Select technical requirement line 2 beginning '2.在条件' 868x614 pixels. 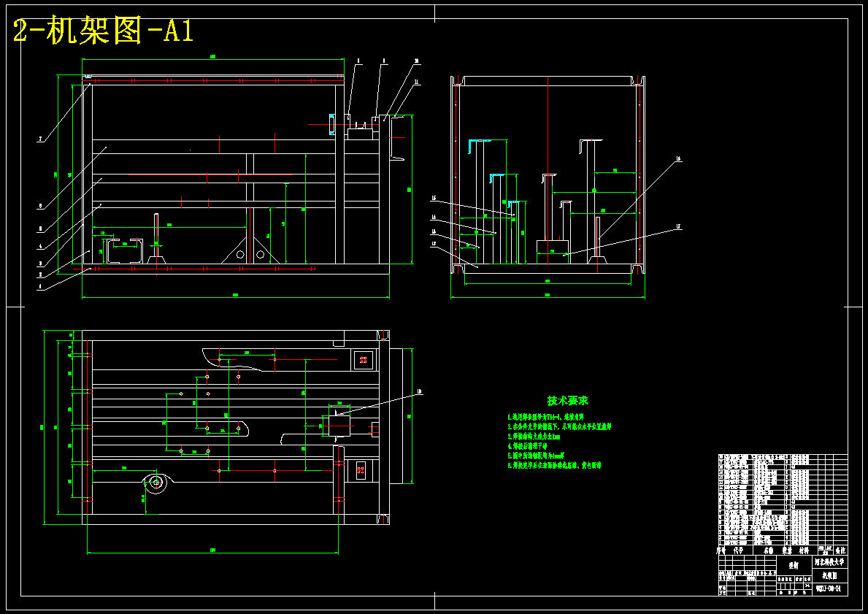(558, 427)
